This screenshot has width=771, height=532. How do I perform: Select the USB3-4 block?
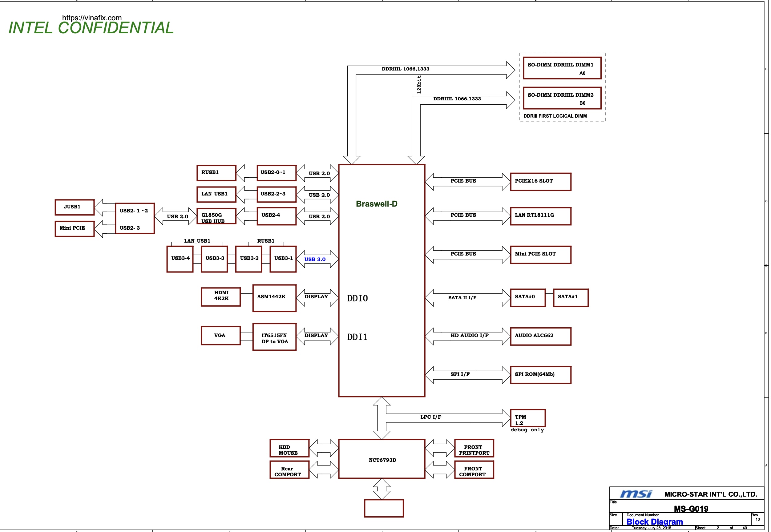(180, 259)
